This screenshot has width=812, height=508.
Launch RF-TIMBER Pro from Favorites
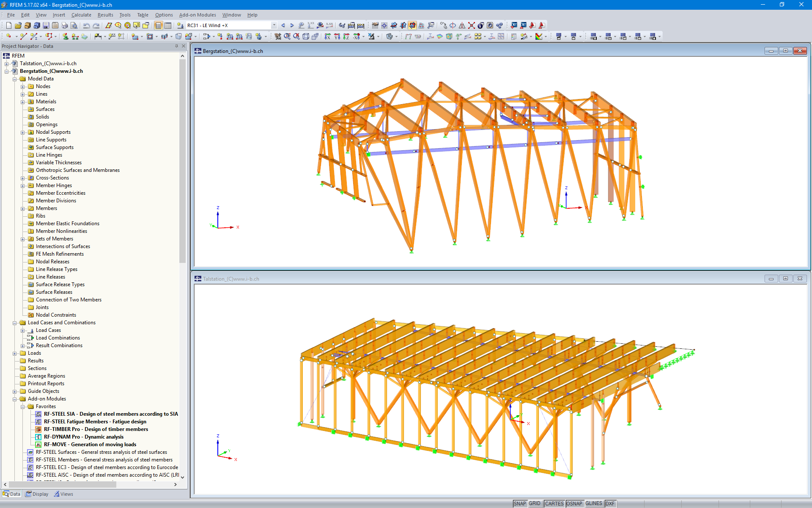(96, 429)
